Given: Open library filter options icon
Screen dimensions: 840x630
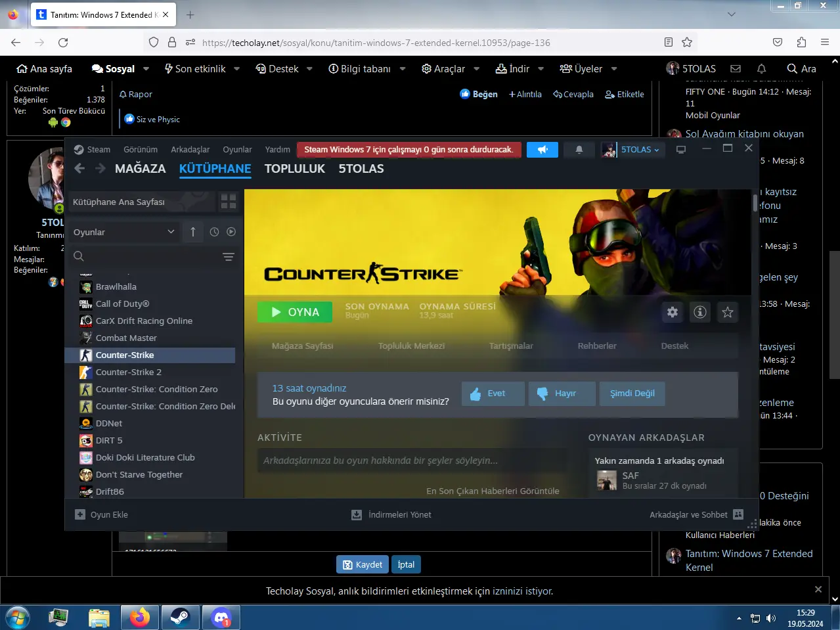Looking at the screenshot, I should (x=229, y=257).
